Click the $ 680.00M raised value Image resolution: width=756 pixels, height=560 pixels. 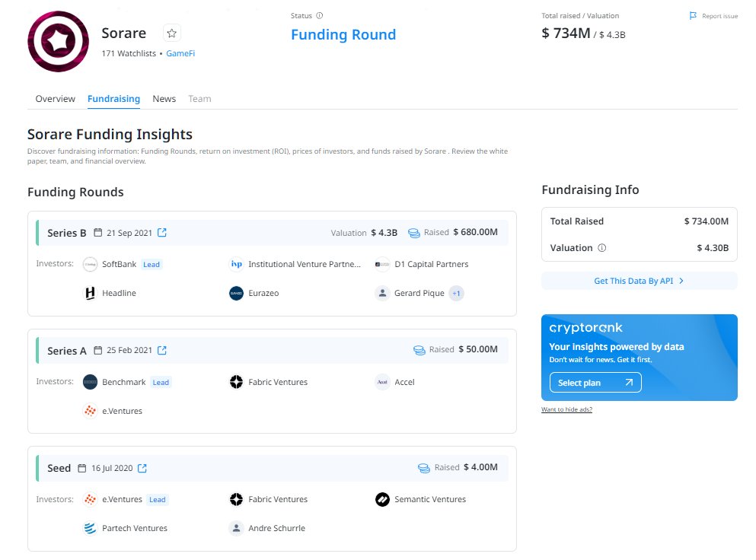coord(475,232)
